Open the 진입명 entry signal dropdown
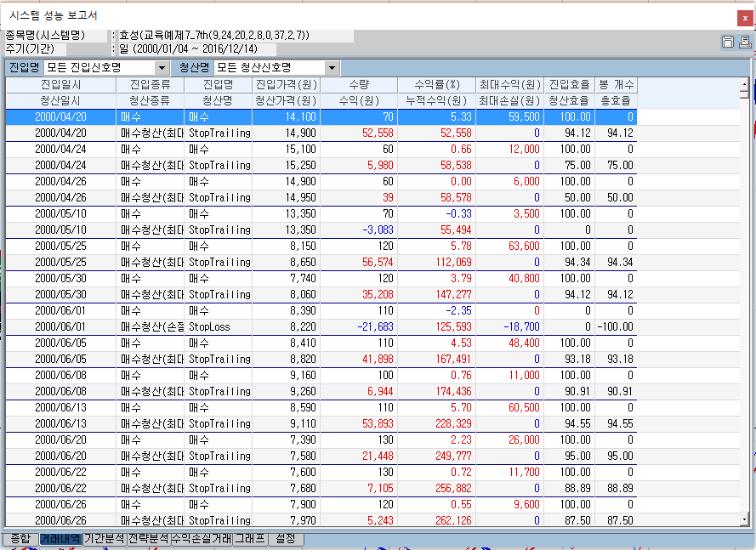The image size is (756, 550). pyautogui.click(x=162, y=68)
